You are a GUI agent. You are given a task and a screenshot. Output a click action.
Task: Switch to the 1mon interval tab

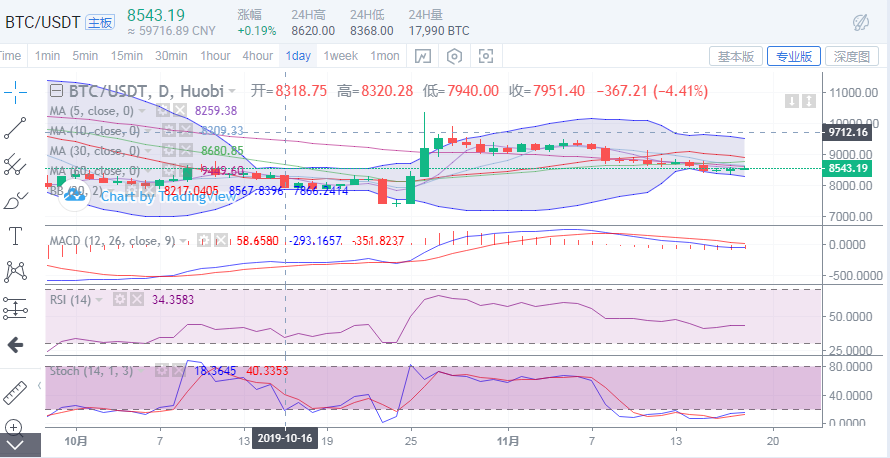click(385, 56)
